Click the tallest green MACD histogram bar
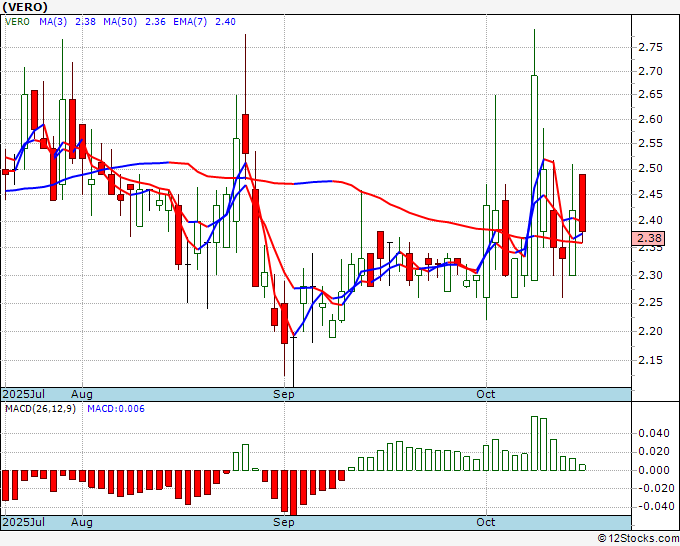The image size is (680, 546). 534,444
